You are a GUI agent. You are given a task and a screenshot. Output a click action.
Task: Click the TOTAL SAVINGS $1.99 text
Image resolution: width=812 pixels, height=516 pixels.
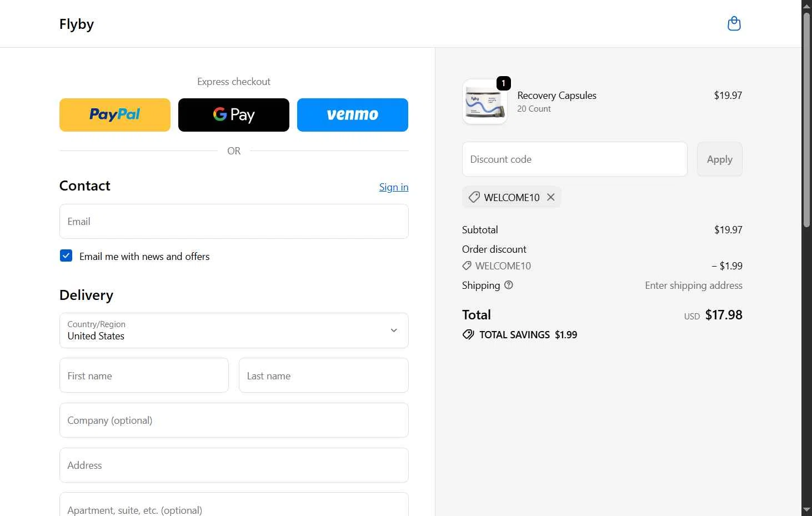(x=528, y=335)
